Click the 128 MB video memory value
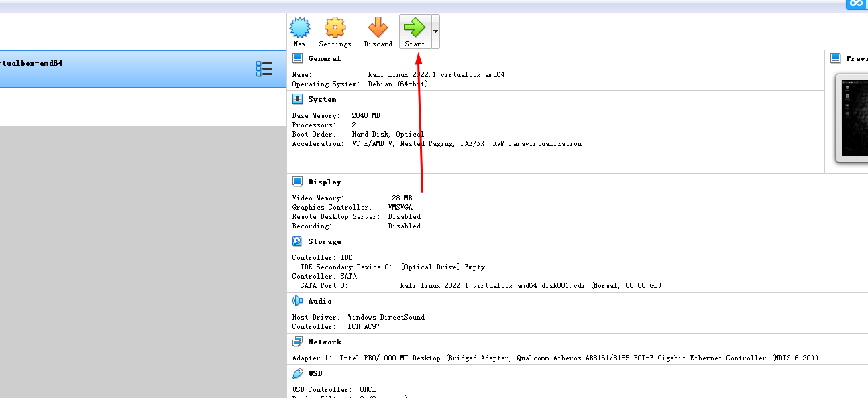 (400, 198)
